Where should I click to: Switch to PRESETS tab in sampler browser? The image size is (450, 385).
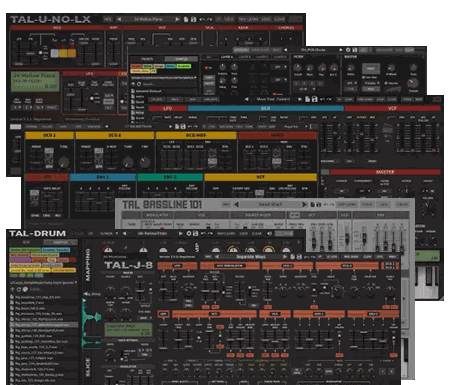pyautogui.click(x=147, y=59)
